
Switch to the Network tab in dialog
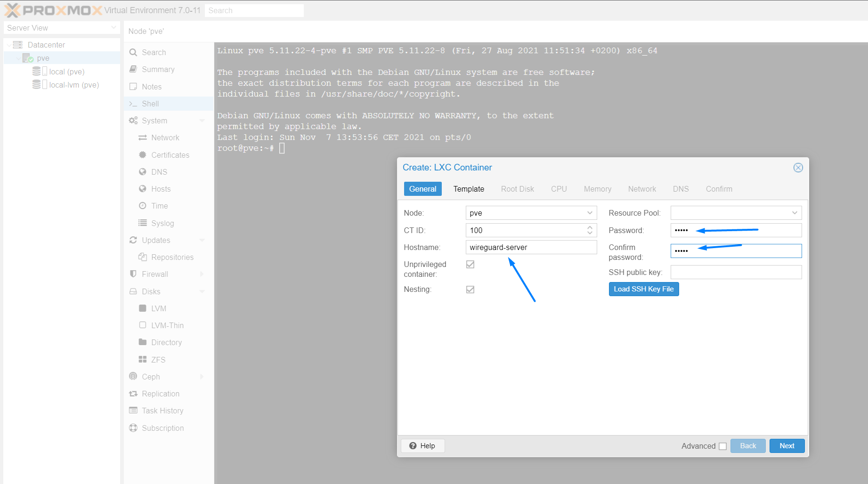pos(642,189)
